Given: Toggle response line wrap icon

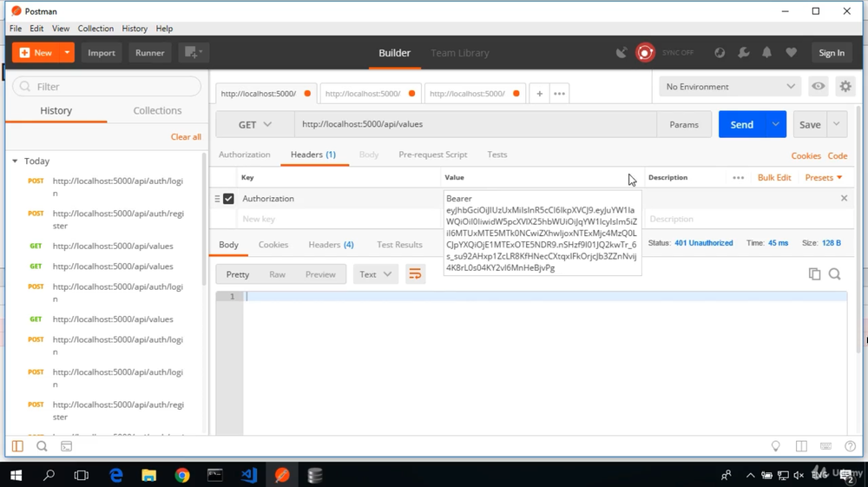Looking at the screenshot, I should coord(415,274).
